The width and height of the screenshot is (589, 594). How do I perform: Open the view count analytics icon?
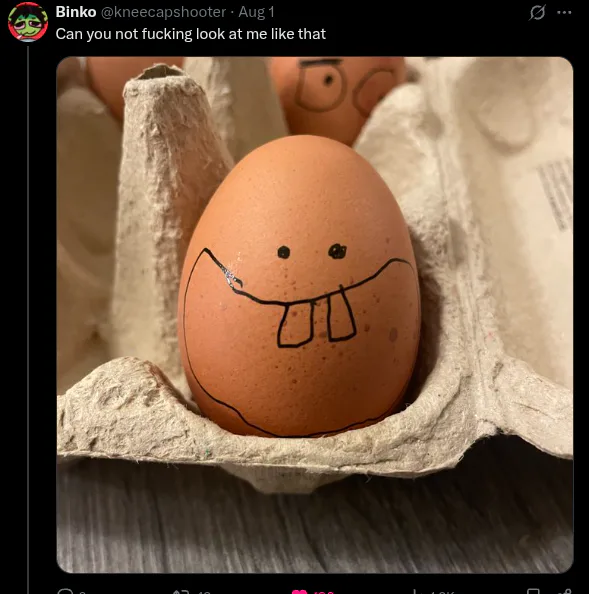pos(417,592)
